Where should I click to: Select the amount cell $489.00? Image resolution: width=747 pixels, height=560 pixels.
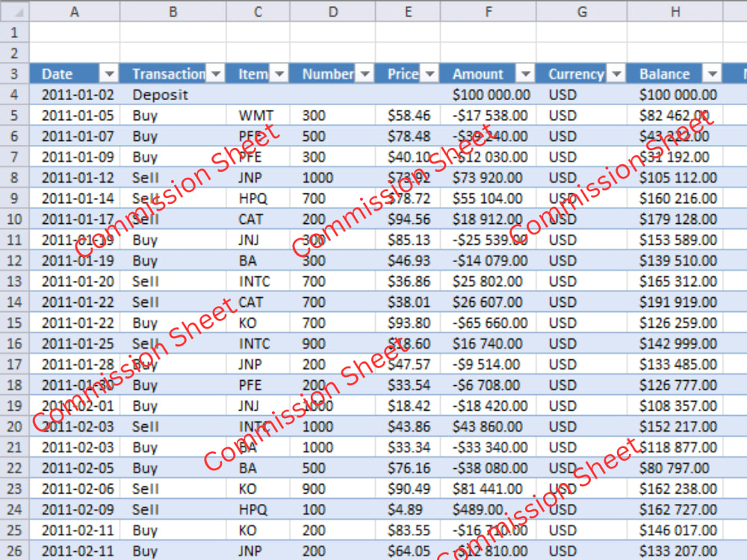(489, 509)
